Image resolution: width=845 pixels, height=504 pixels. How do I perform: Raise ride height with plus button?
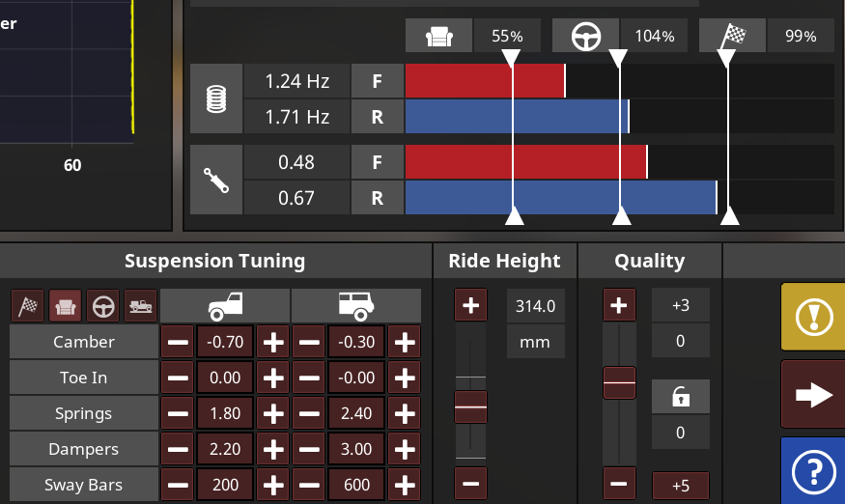(470, 306)
